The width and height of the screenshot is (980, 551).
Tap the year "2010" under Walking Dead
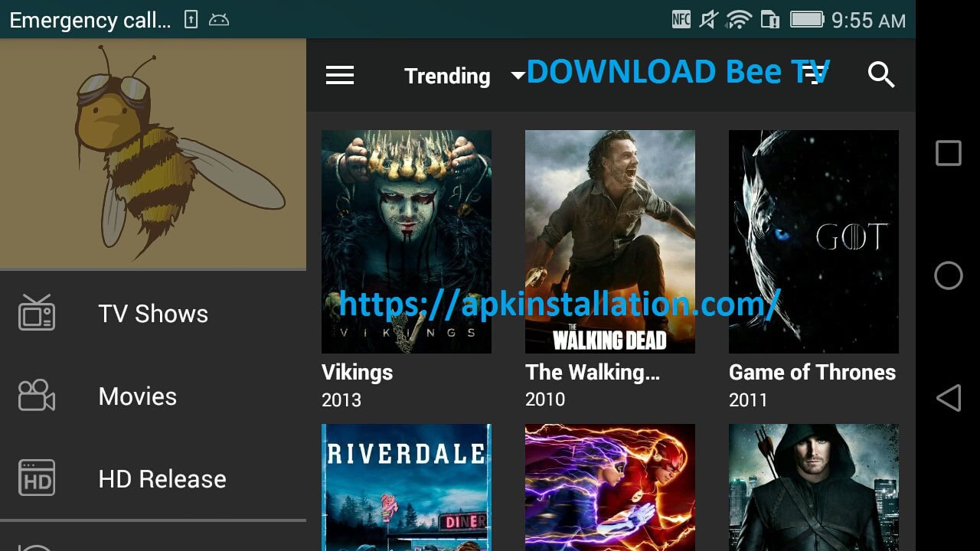click(x=545, y=399)
